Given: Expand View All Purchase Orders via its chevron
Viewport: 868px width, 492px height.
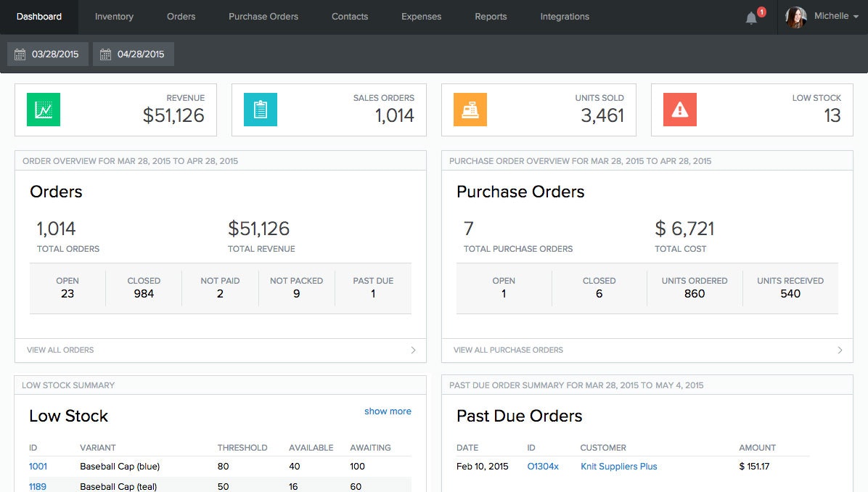Looking at the screenshot, I should point(841,350).
